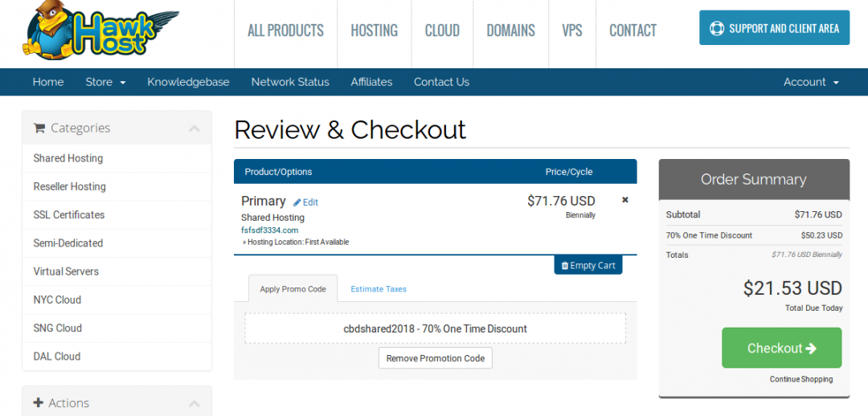The width and height of the screenshot is (868, 416).
Task: Click the lifebuoy icon in support button
Action: coord(717,28)
